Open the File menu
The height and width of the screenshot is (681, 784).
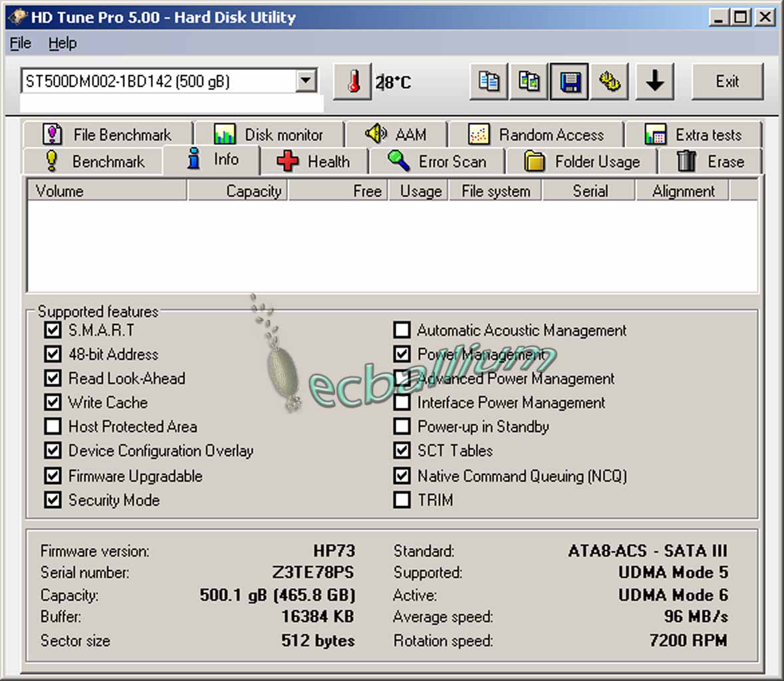(x=21, y=43)
